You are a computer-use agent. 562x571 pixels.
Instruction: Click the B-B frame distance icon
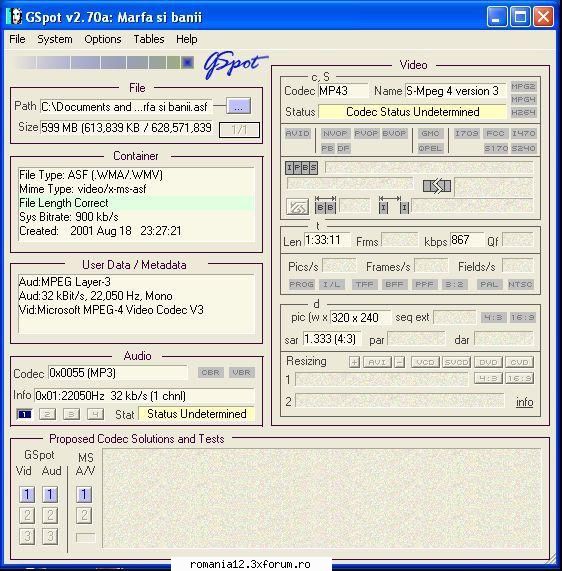326,204
